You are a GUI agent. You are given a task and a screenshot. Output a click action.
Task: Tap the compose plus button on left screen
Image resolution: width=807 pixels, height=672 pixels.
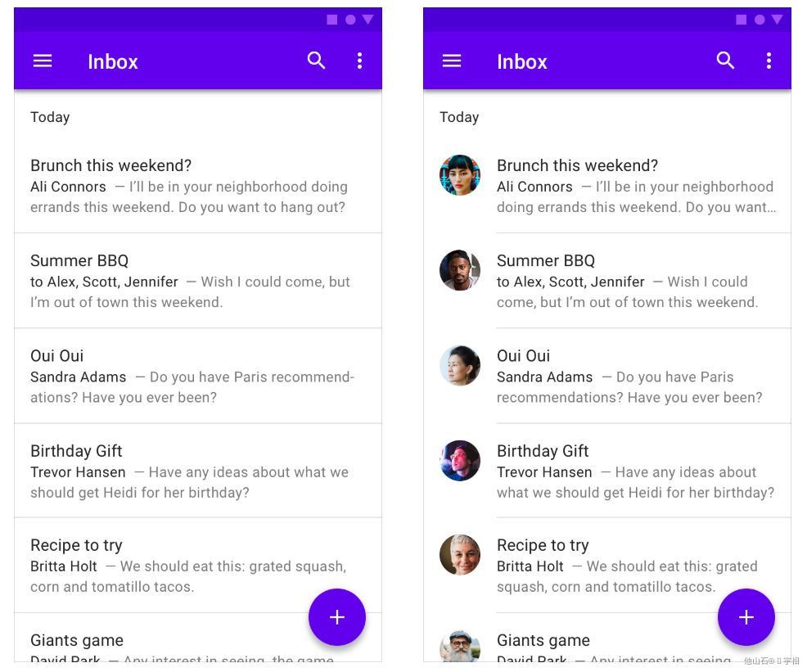pos(337,617)
